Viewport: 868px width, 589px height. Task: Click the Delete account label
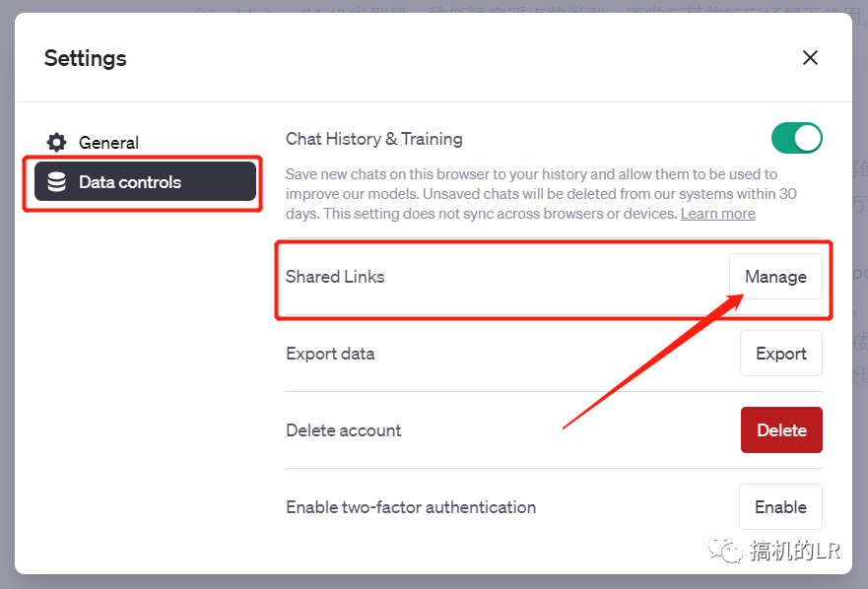point(344,430)
